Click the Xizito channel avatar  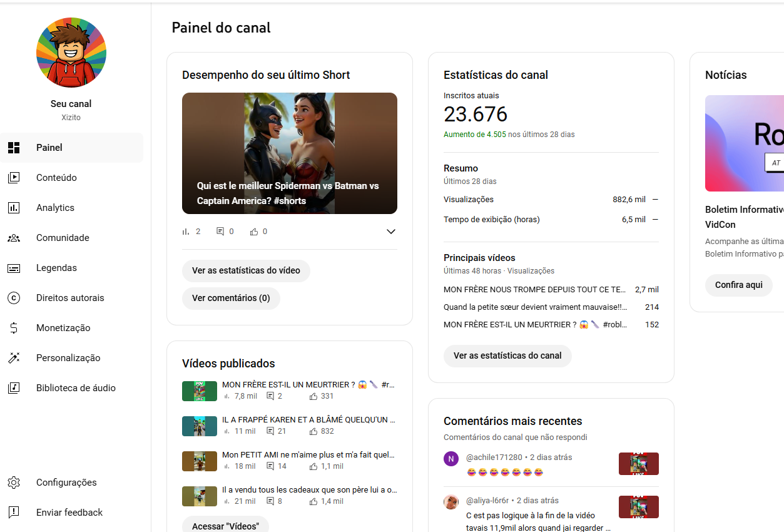pos(71,53)
